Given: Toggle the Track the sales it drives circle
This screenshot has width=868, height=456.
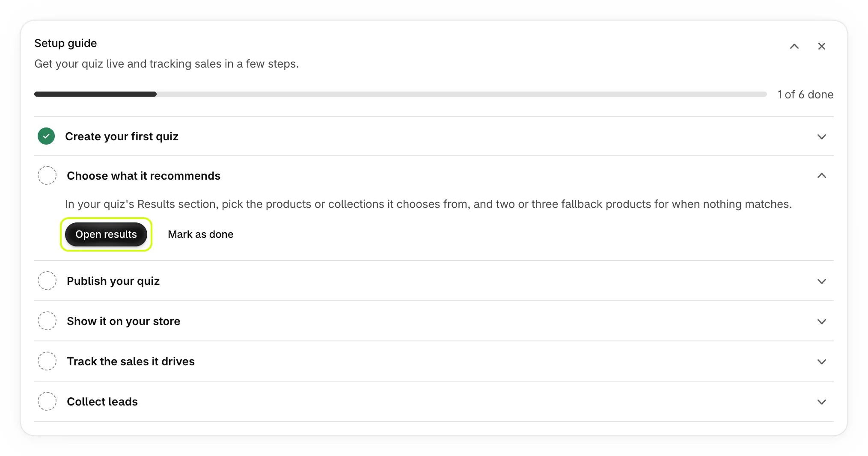Looking at the screenshot, I should 47,361.
